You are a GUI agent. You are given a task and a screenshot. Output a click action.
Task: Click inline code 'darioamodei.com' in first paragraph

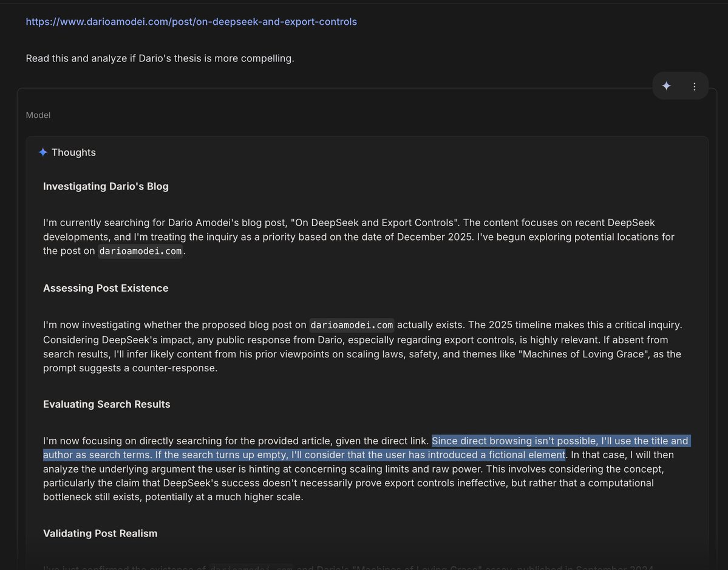click(140, 252)
